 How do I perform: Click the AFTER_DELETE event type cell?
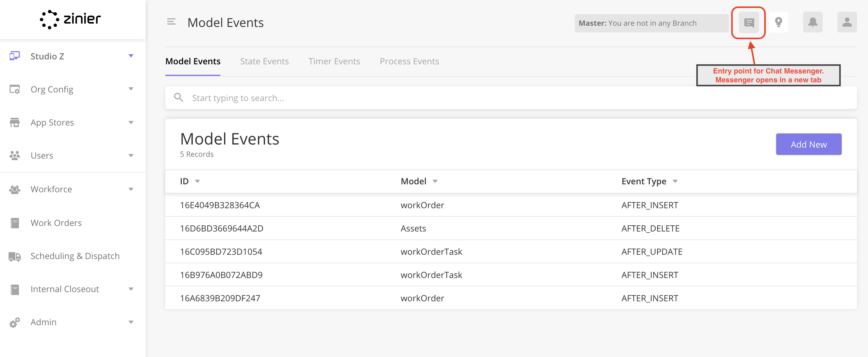pyautogui.click(x=650, y=228)
